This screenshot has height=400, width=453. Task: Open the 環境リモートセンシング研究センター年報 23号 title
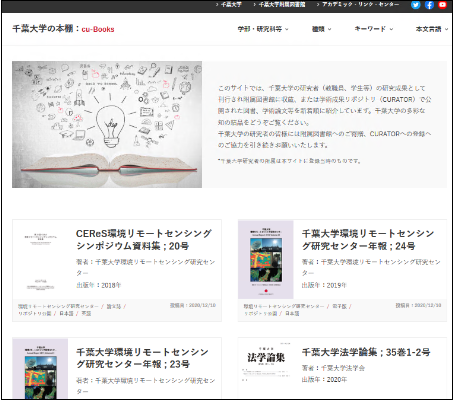coord(142,358)
